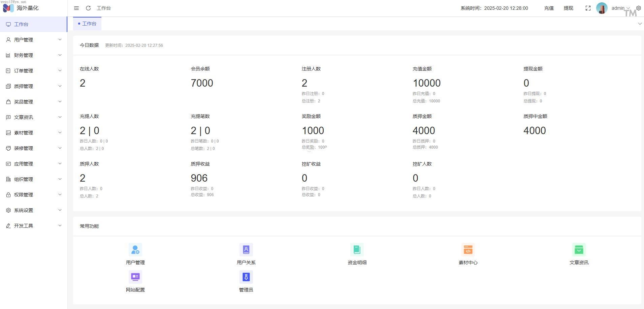This screenshot has width=644, height=309.
Task: Click the refresh icon in top bar
Action: [88, 8]
